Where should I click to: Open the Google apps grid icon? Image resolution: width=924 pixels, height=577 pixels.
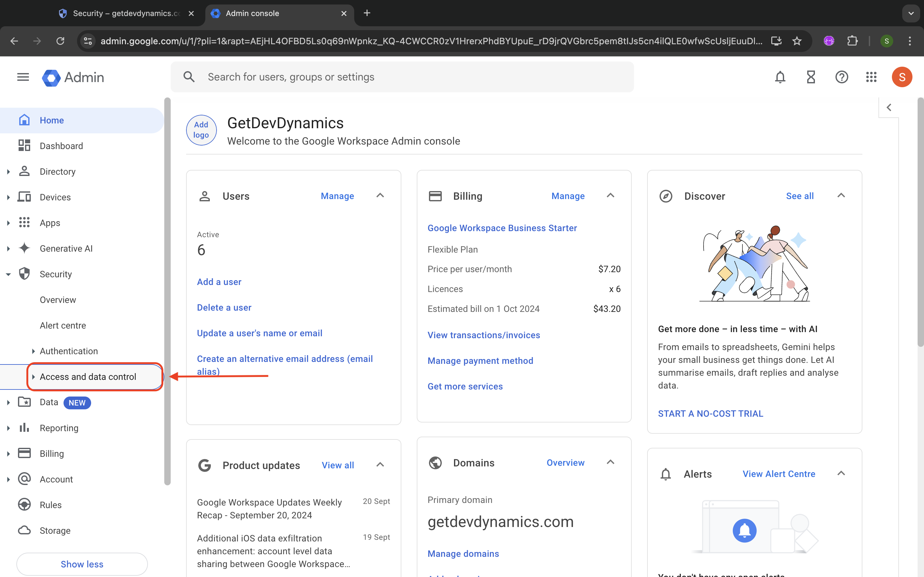pos(871,77)
